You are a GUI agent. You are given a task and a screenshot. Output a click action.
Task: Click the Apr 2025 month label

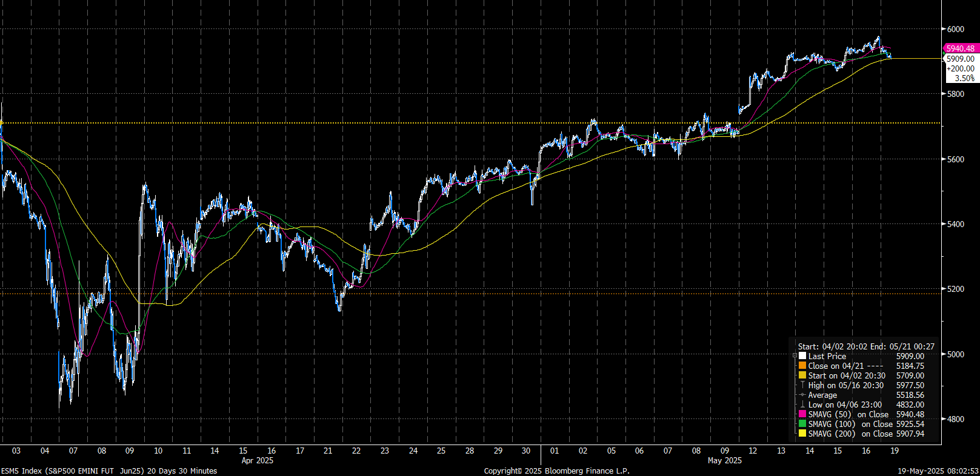coord(257,460)
